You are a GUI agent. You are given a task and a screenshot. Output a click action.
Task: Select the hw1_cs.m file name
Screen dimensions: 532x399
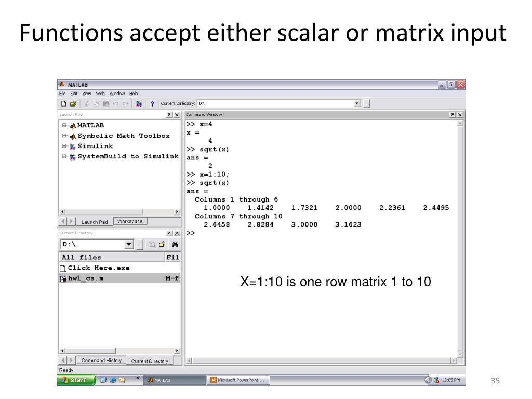tap(86, 278)
